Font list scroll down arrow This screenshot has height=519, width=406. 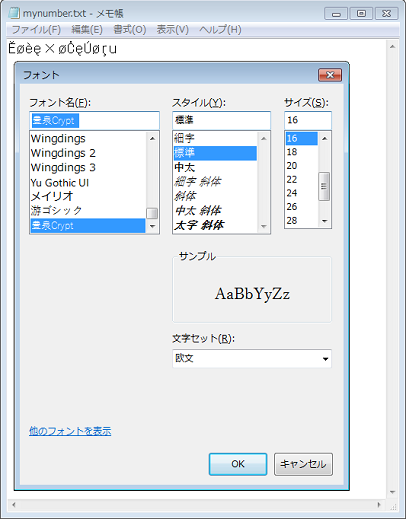152,226
